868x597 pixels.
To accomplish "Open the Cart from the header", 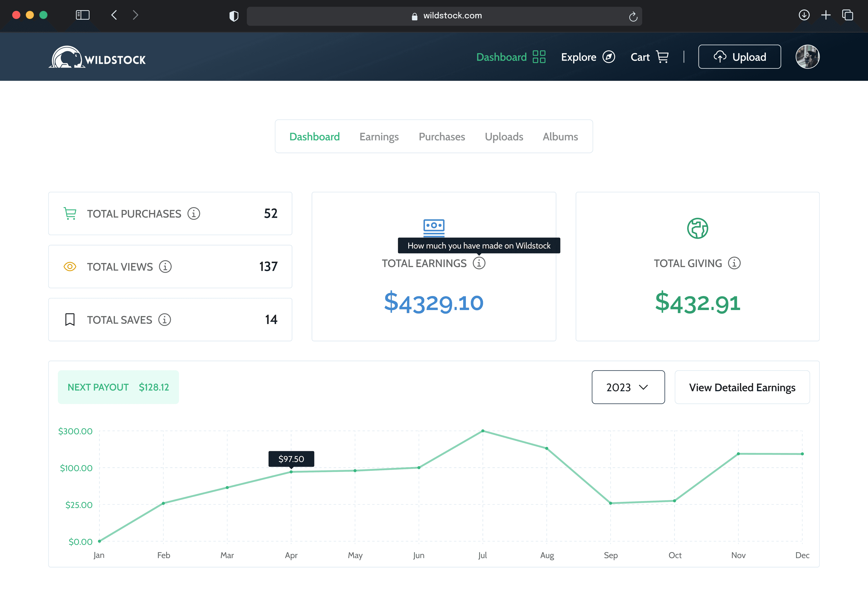I will pyautogui.click(x=649, y=57).
